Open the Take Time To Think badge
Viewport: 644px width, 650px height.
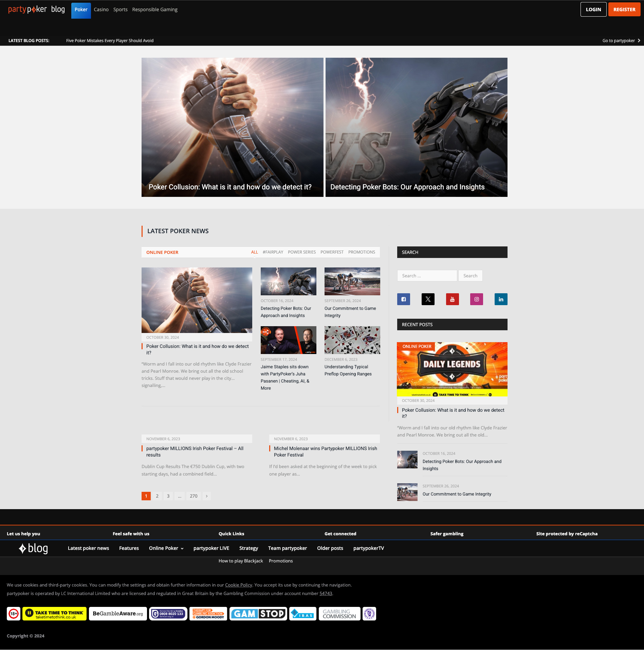pyautogui.click(x=54, y=613)
